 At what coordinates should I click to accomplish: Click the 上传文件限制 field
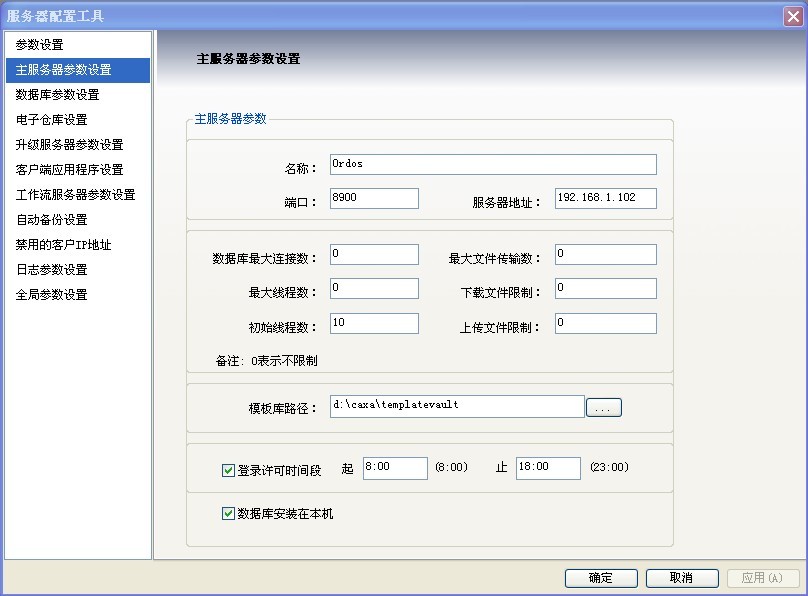[x=605, y=323]
